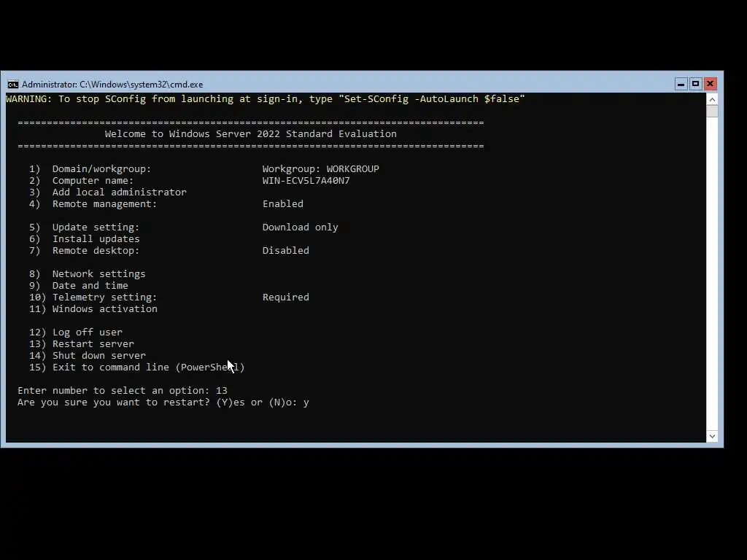
Task: Click the WARNING line about Set-SConfig AutoLaunch
Action: click(266, 99)
